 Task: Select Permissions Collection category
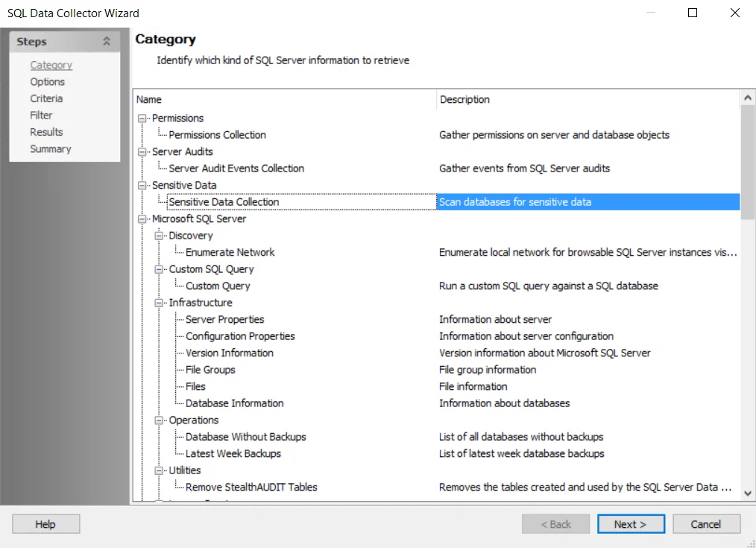pos(217,135)
